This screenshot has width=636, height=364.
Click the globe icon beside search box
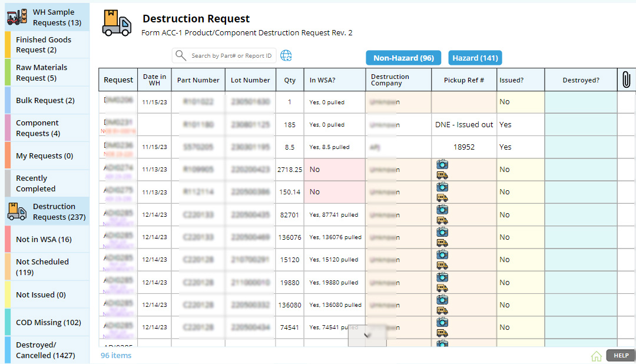(286, 55)
